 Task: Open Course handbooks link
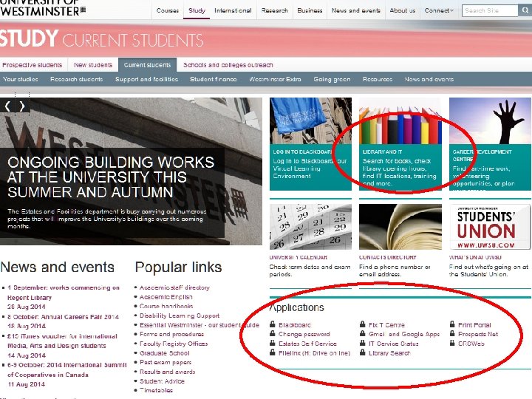[x=166, y=306]
